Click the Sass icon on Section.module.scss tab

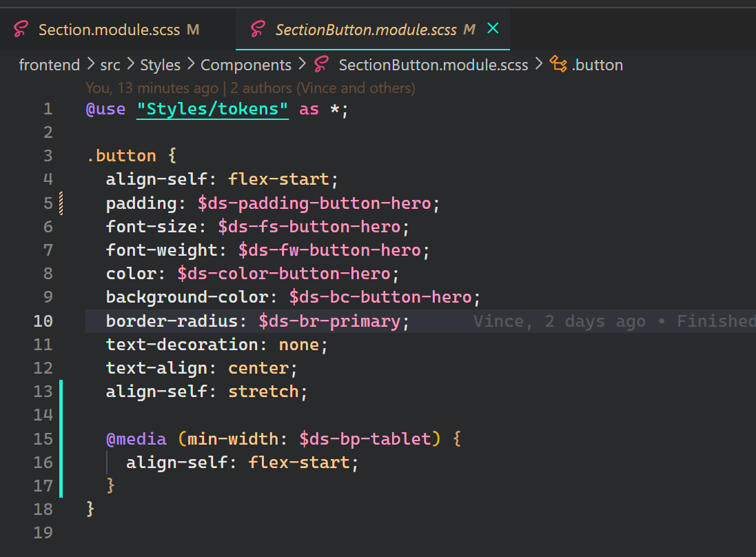tap(21, 30)
